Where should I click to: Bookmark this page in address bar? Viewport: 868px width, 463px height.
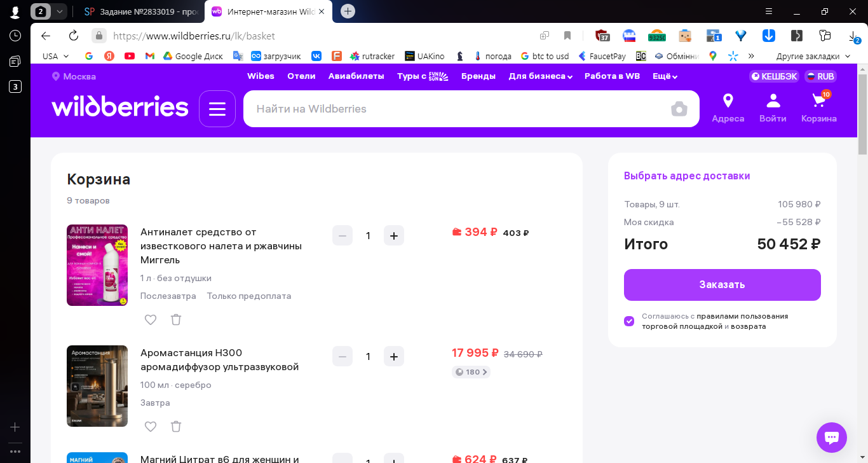(567, 36)
